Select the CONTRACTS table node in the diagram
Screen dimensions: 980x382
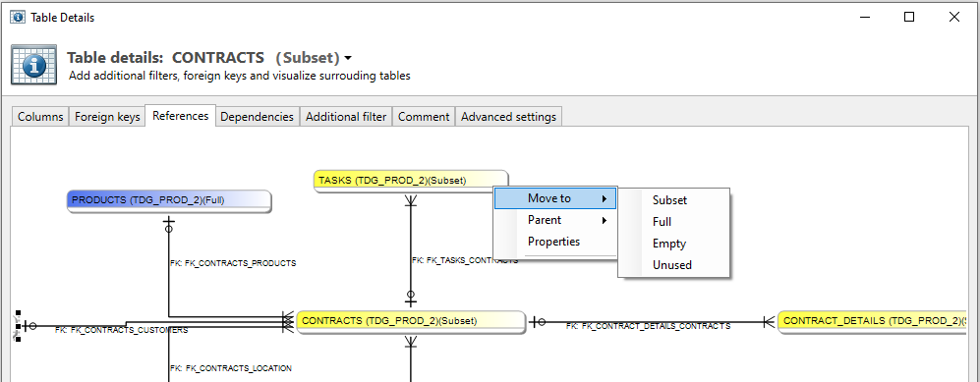411,321
